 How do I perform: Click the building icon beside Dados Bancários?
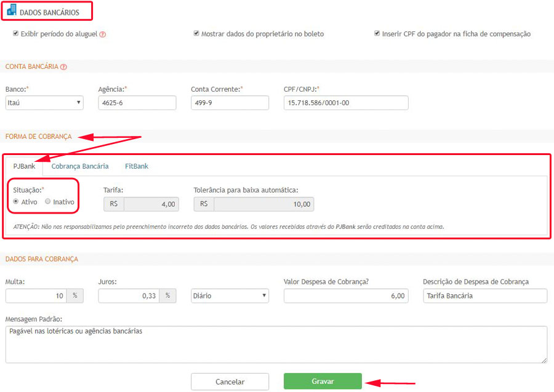(11, 11)
